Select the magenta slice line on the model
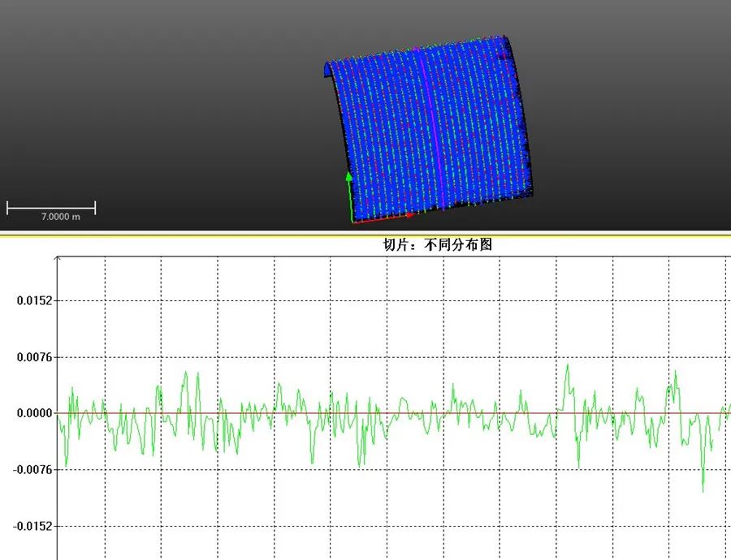Screen dimensions: 731x560 tap(434, 131)
